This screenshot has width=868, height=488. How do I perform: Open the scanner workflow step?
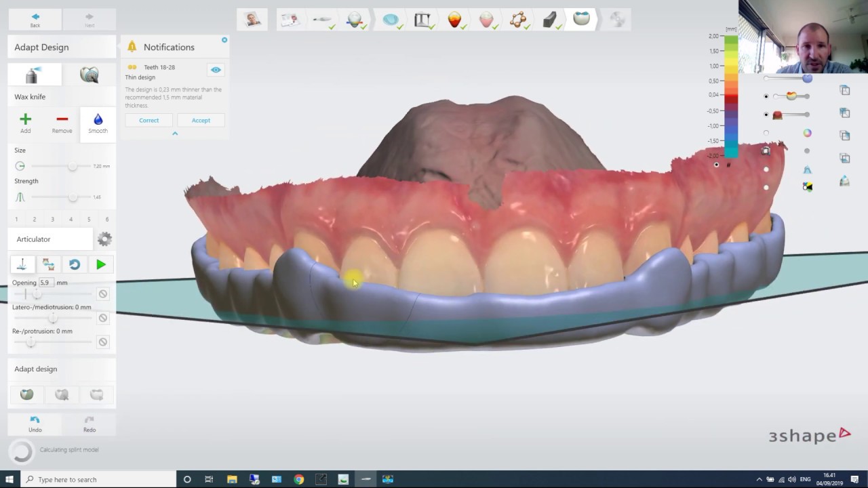(x=322, y=20)
